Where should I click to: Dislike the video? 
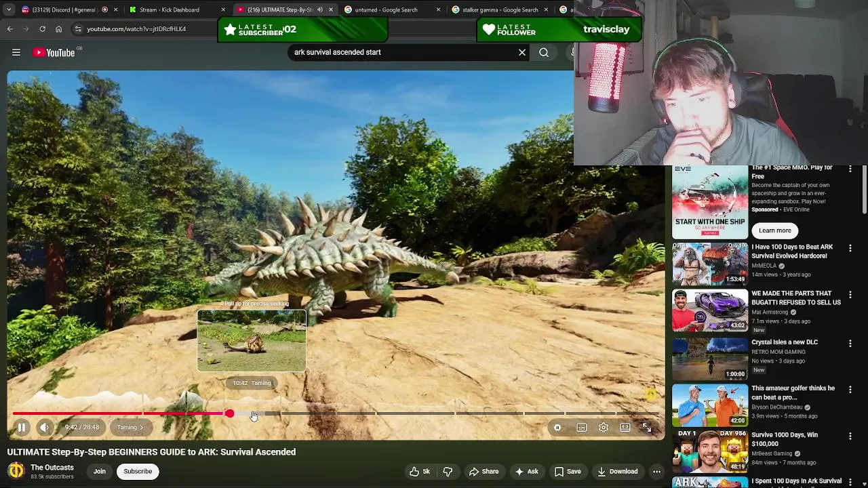point(448,472)
